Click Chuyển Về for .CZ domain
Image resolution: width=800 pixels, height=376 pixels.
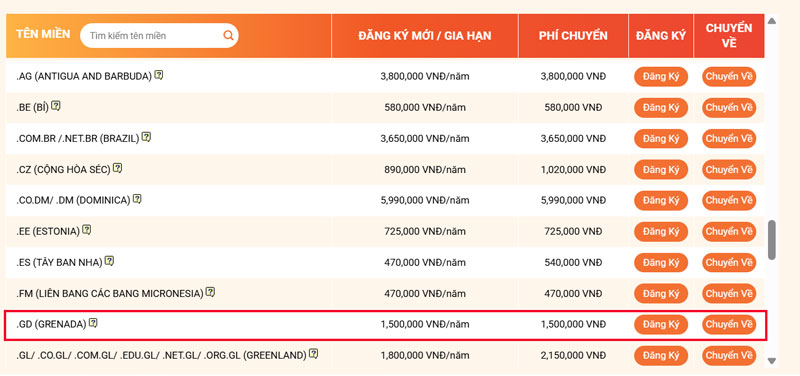pyautogui.click(x=729, y=170)
